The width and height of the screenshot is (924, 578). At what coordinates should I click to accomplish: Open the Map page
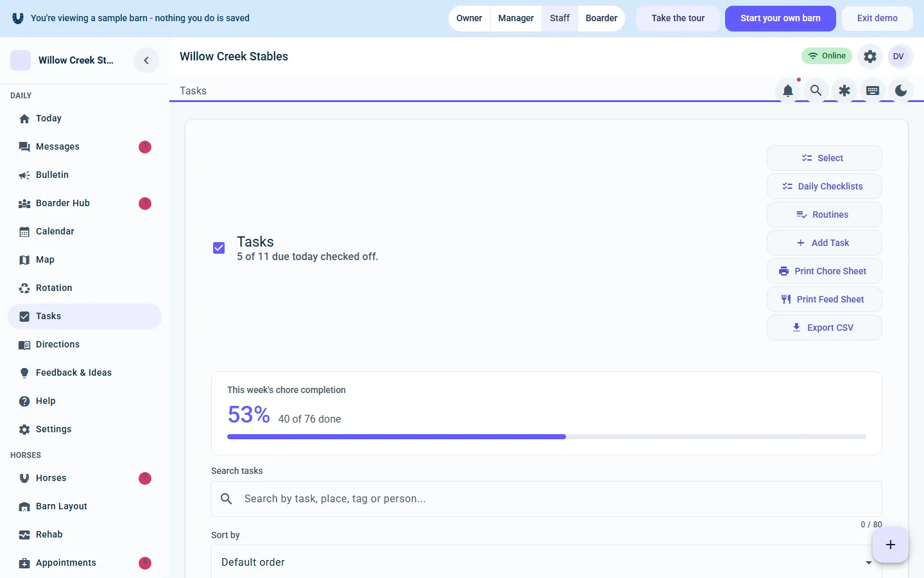tap(85, 259)
